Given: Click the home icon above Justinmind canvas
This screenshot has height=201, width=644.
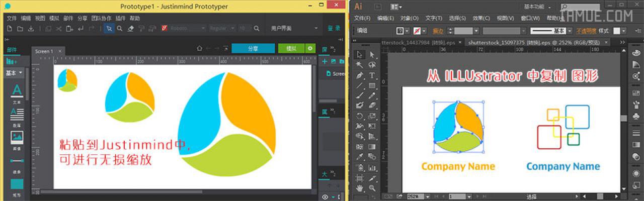Looking at the screenshot, I should (200, 48).
